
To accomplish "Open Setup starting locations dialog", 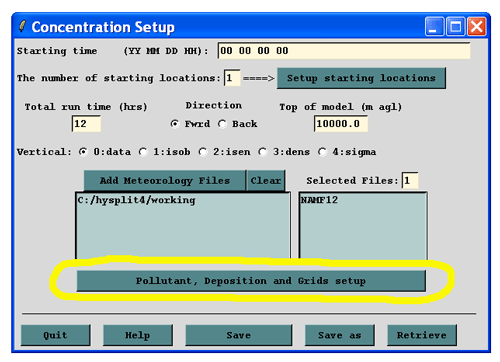I will coord(361,78).
